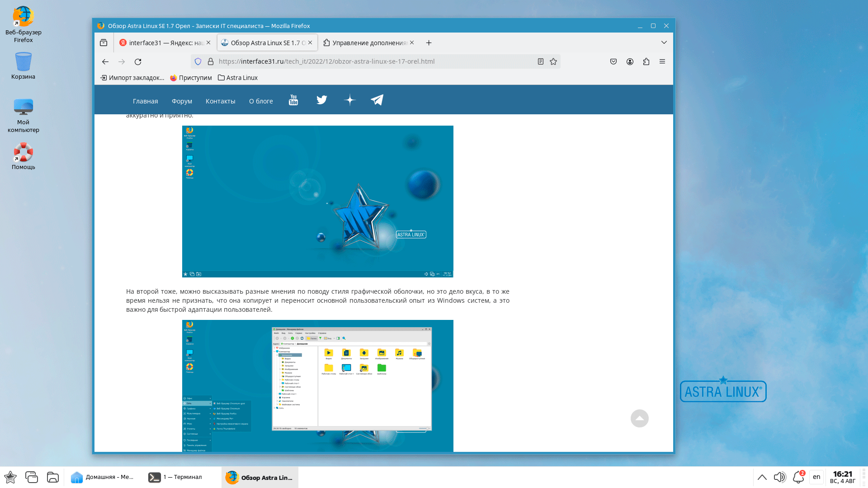Reload the current page

[138, 61]
